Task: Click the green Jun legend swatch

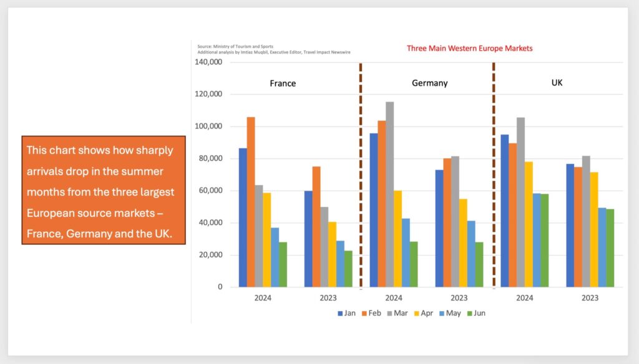Action: coord(467,314)
